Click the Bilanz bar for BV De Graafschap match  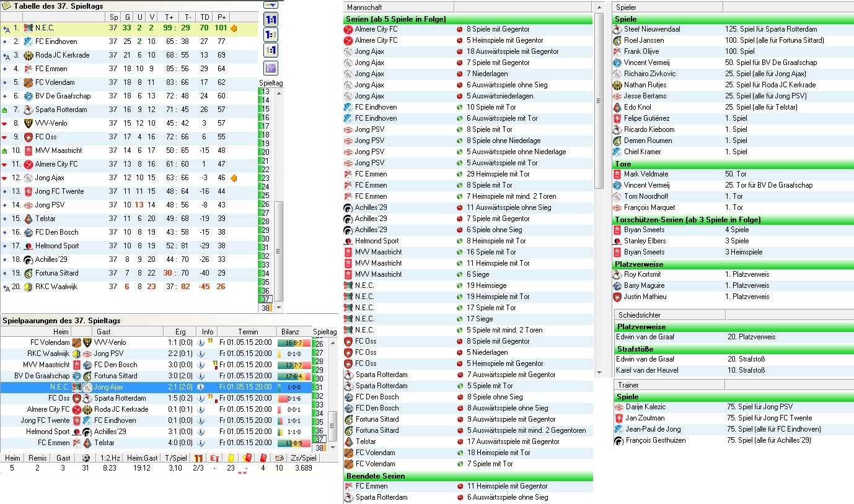(x=294, y=376)
